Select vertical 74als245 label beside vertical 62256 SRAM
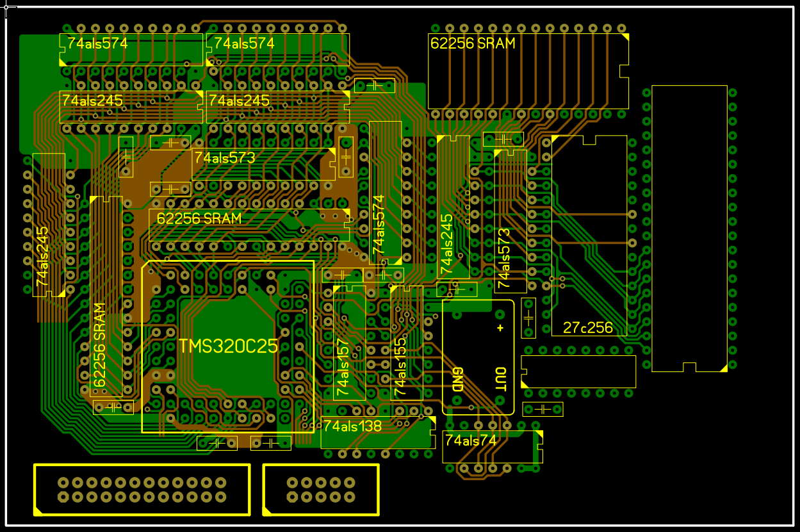The height and width of the screenshot is (532, 800). pyautogui.click(x=42, y=256)
